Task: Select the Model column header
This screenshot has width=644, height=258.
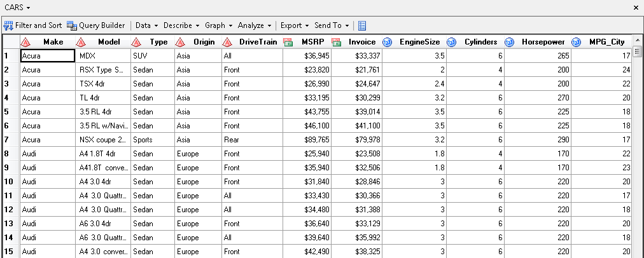Action: [x=102, y=42]
